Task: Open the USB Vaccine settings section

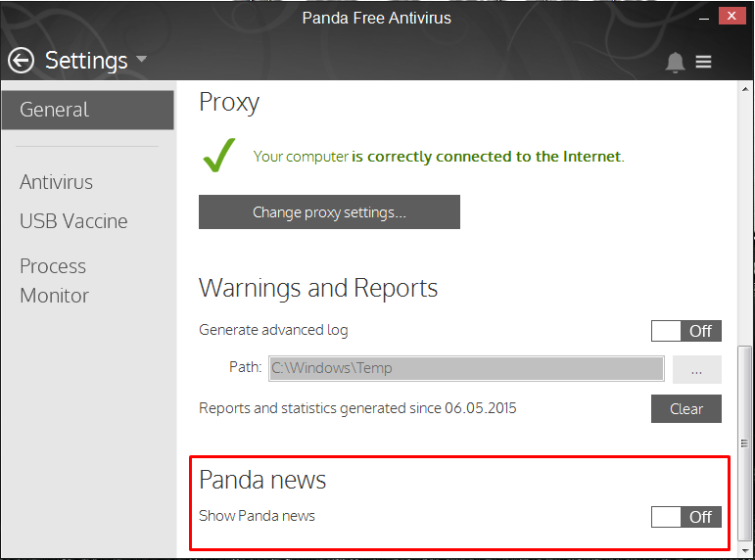Action: [73, 221]
